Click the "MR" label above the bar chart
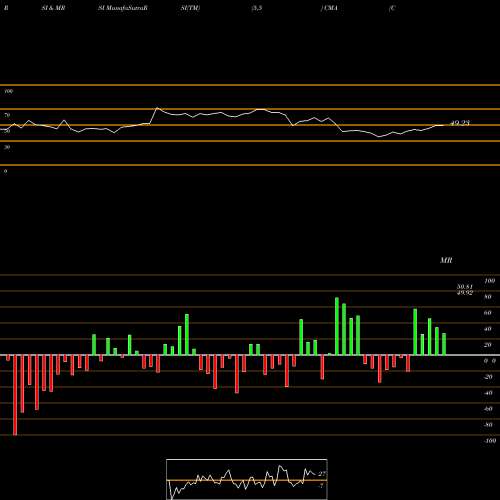Image resolution: width=500 pixels, height=500 pixels. point(446,260)
